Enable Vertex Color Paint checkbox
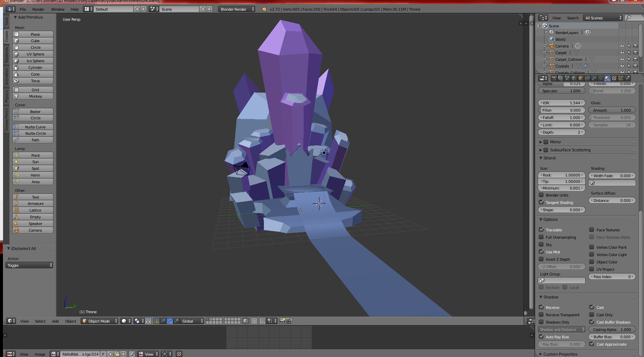Viewport: 644px width, 357px height. pyautogui.click(x=592, y=247)
